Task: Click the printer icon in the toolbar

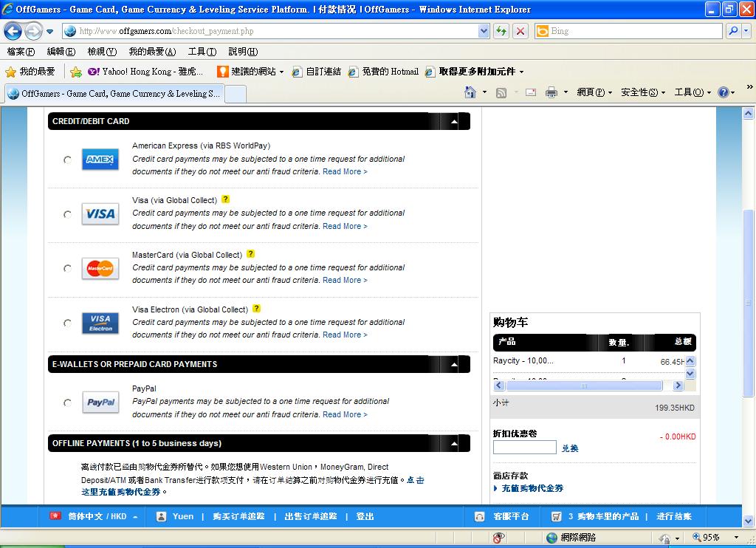Action: [x=551, y=92]
